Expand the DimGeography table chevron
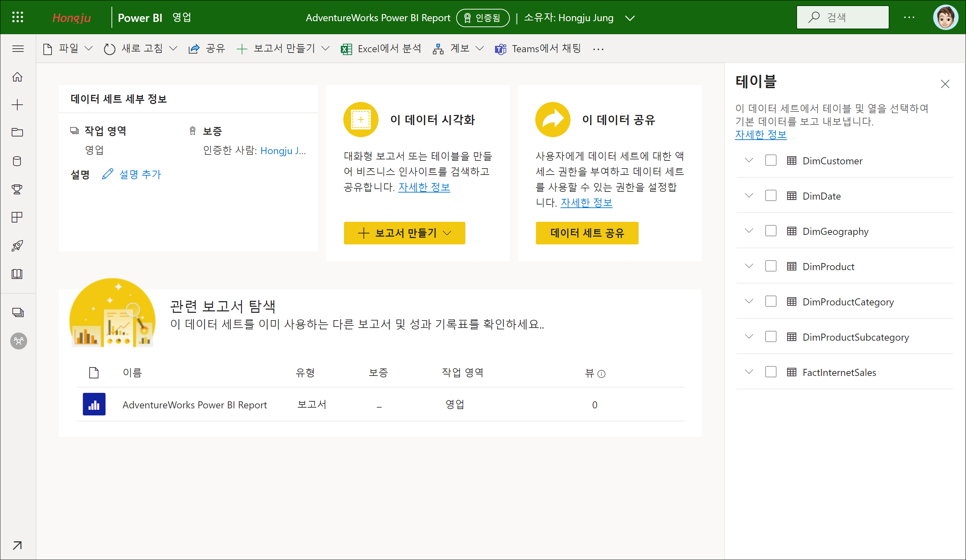 click(749, 231)
